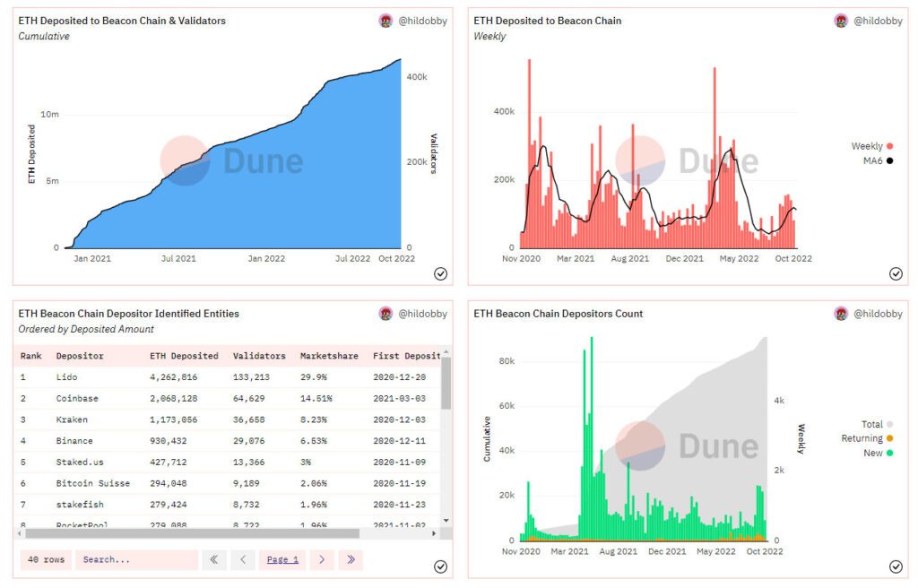Click checkmark icon on cumulative deposits panel
This screenshot has width=918, height=588.
tap(440, 273)
